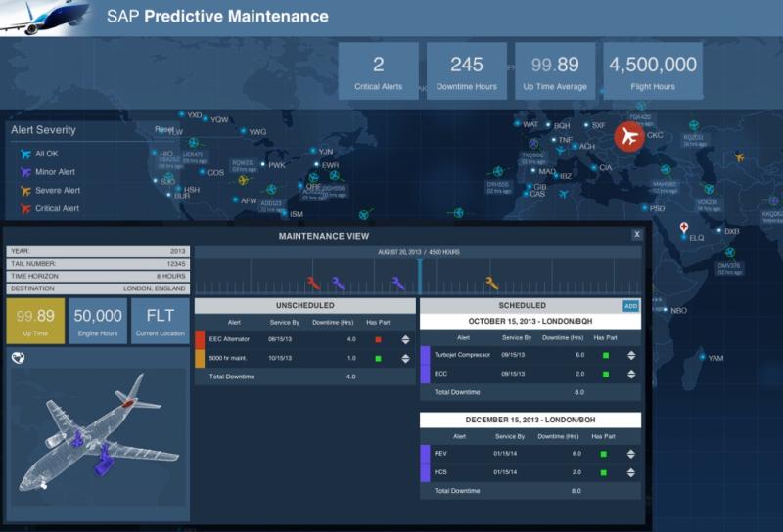783x532 pixels.
Task: Click the Reset link in Alert Severity
Action: click(x=164, y=129)
